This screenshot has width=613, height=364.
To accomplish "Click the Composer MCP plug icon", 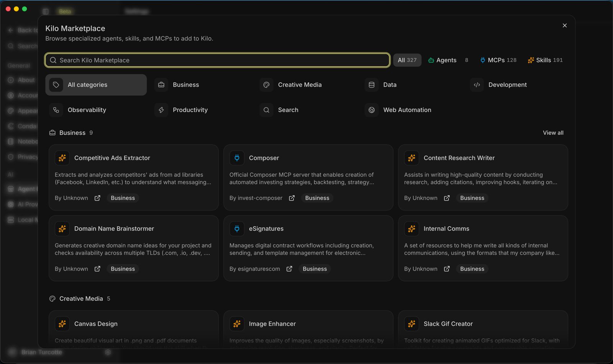I will coord(237,158).
